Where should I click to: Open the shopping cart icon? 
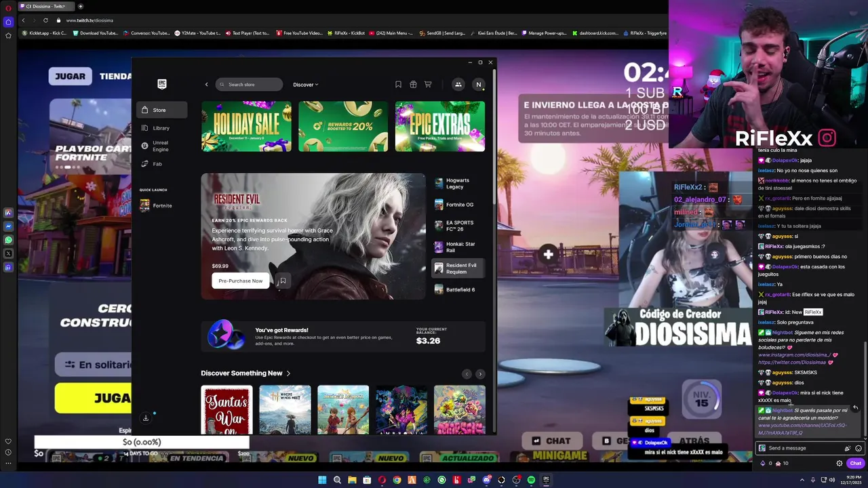point(428,85)
